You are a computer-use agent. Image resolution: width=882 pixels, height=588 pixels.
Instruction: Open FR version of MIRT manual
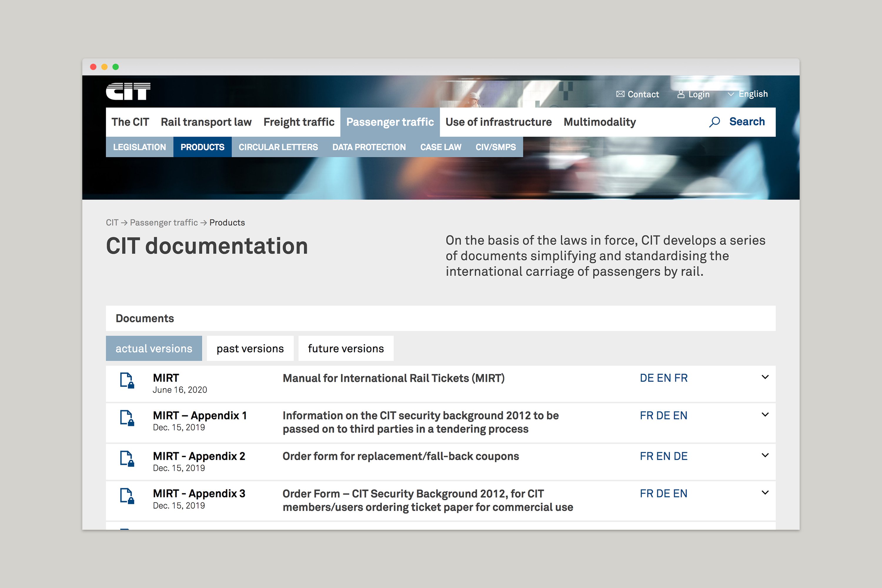681,378
